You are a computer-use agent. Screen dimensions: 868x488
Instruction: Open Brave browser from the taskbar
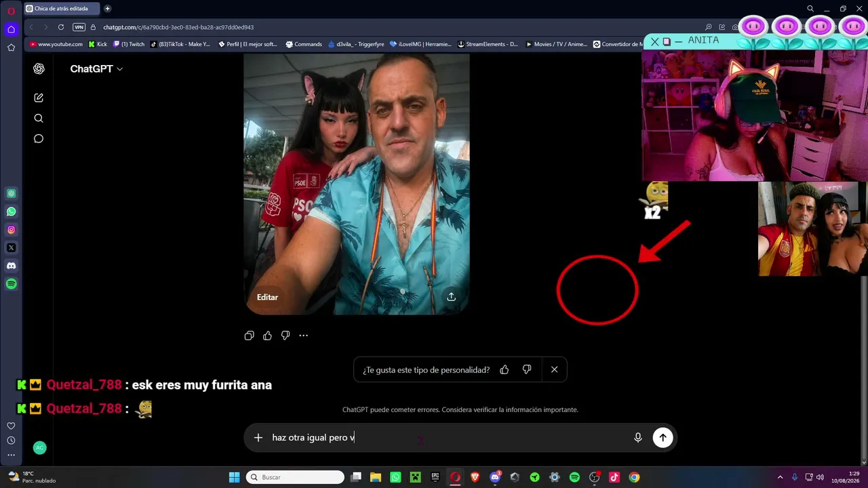pos(475,477)
